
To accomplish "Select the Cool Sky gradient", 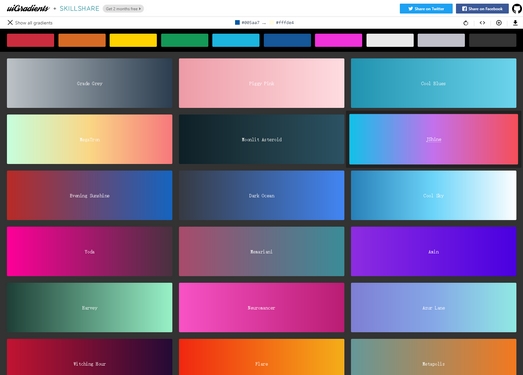I will pos(434,195).
